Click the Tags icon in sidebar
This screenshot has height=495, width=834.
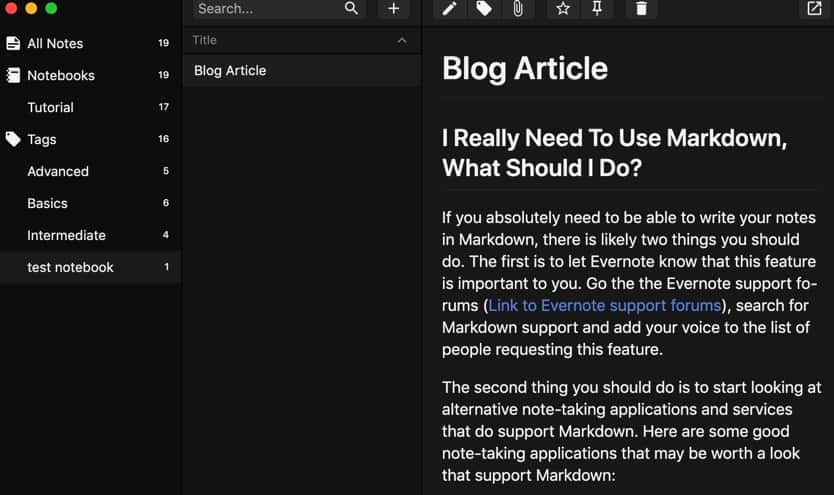[13, 139]
